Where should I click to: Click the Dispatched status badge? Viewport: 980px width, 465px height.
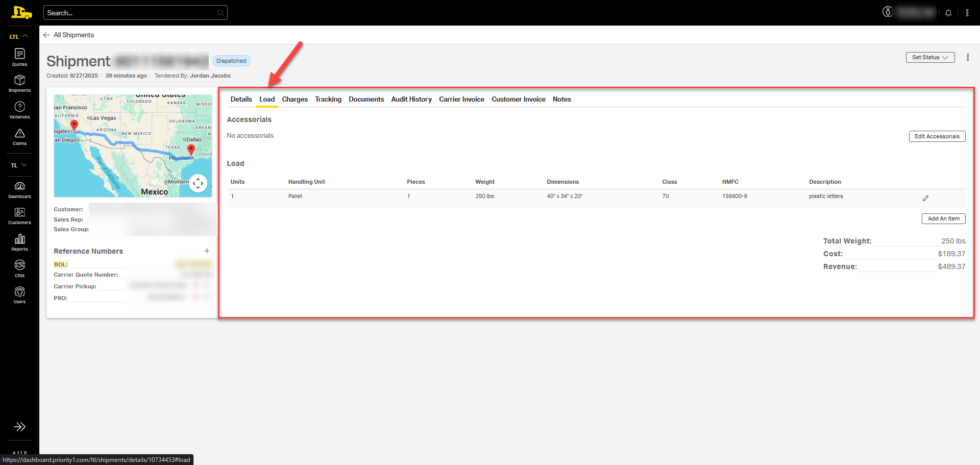tap(231, 61)
